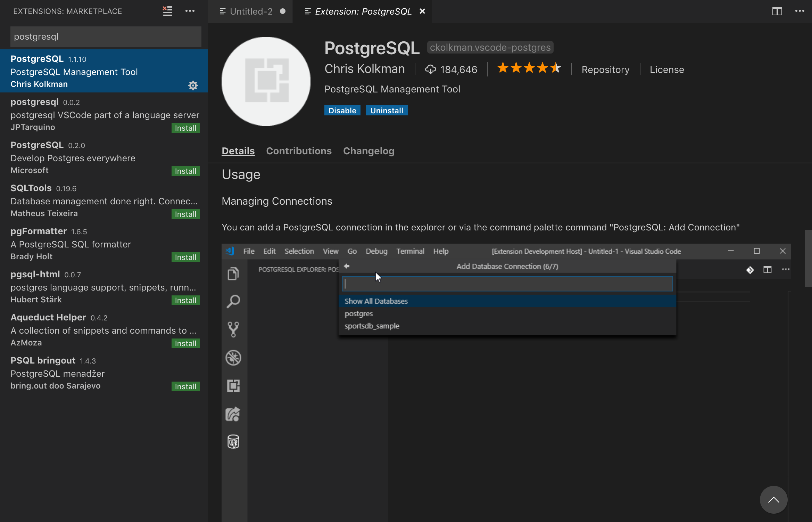Viewport: 812px width, 522px height.
Task: Uninstall the PostgreSQL extension
Action: [x=387, y=111]
